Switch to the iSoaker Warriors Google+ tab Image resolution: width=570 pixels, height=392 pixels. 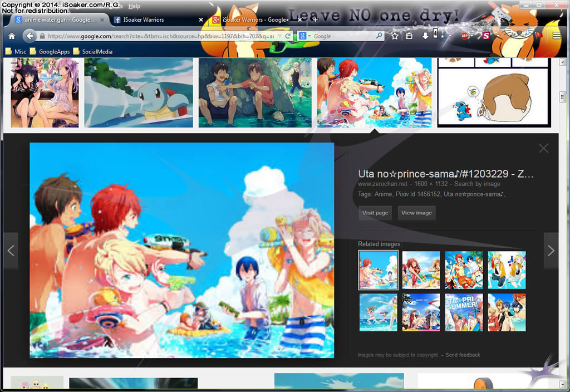(256, 19)
